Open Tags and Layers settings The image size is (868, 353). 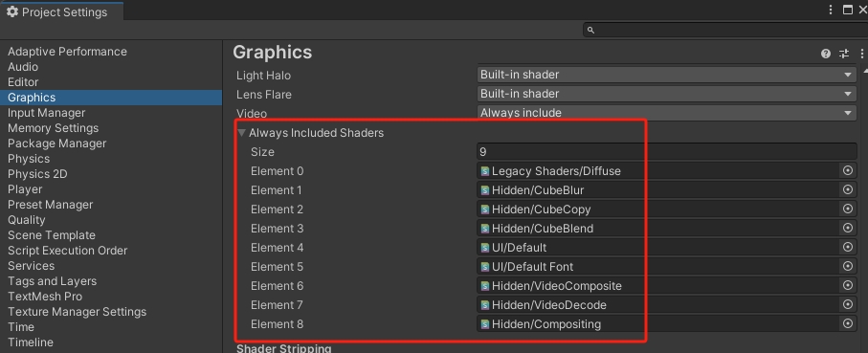(x=52, y=281)
